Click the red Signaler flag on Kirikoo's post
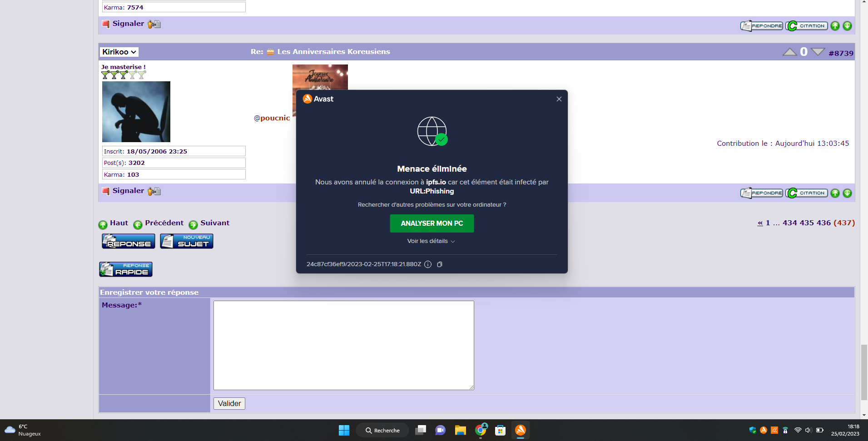The width and height of the screenshot is (868, 441). (x=106, y=191)
